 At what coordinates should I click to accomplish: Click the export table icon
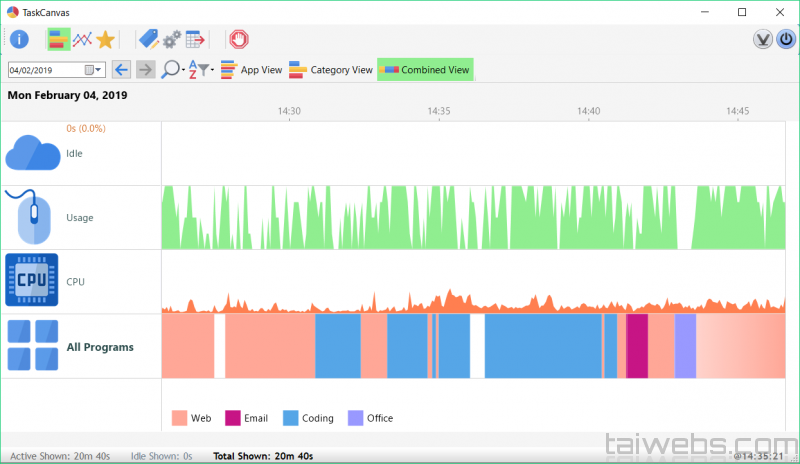[195, 39]
